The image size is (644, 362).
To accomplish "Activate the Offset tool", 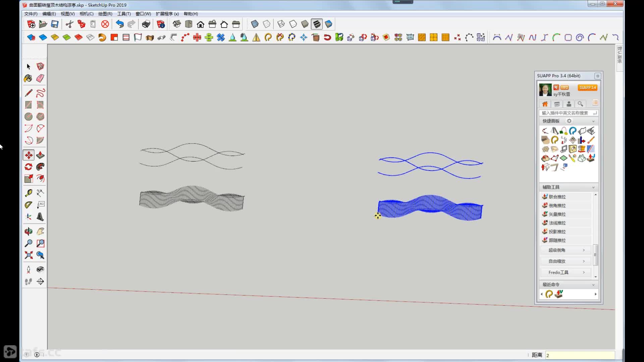I will click(40, 178).
